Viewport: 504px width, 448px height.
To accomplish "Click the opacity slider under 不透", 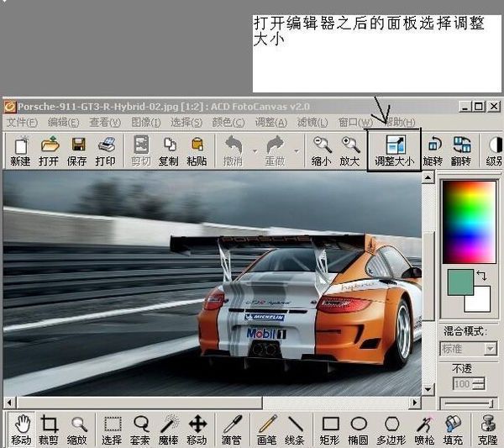I will 469,403.
